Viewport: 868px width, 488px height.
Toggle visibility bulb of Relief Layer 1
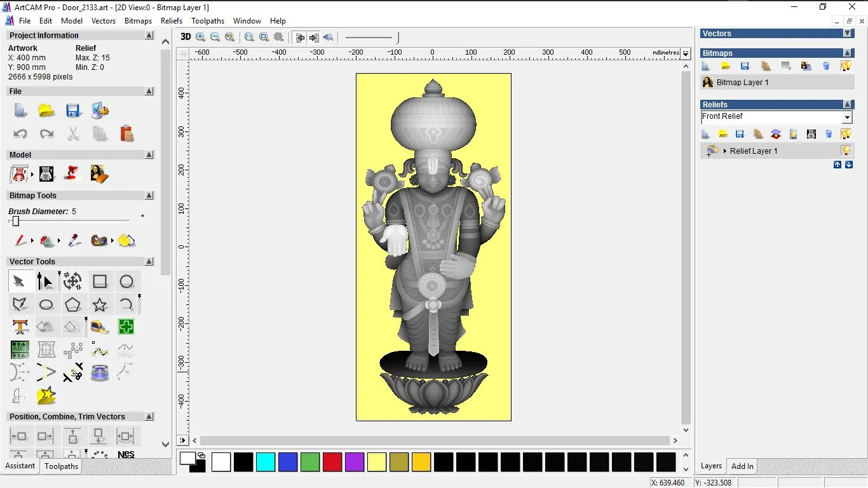(x=846, y=151)
